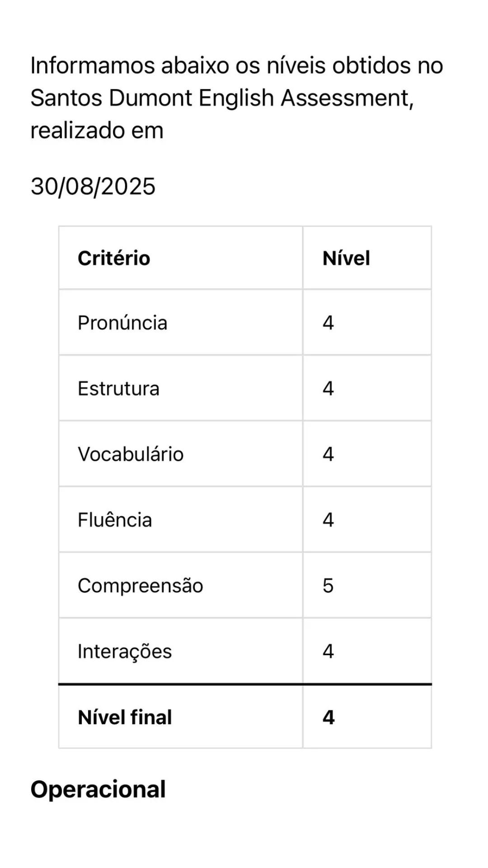
Task: Click the bold "Nível final" label
Action: pos(125,717)
